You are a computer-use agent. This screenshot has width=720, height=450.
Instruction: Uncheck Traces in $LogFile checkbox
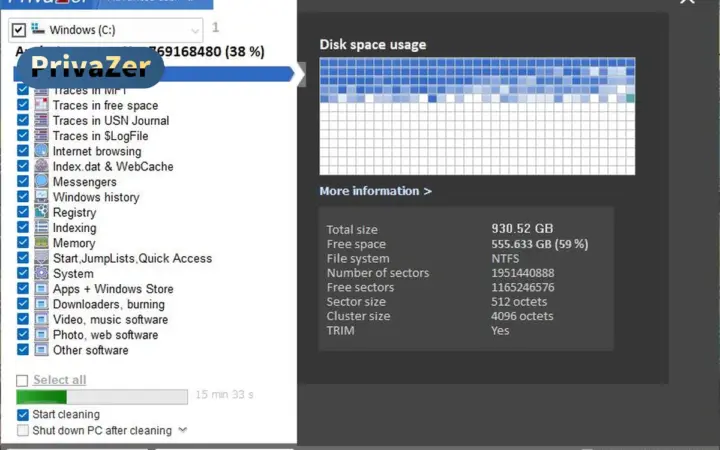[22, 135]
